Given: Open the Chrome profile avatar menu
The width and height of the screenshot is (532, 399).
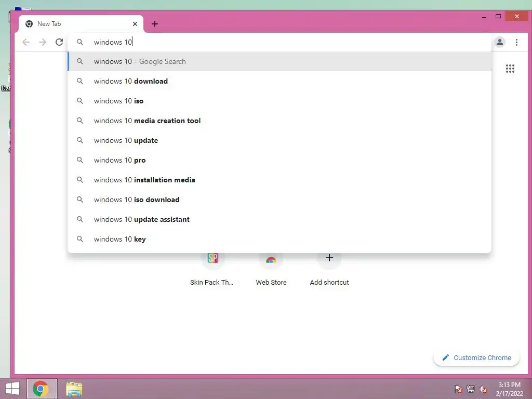Looking at the screenshot, I should (499, 42).
